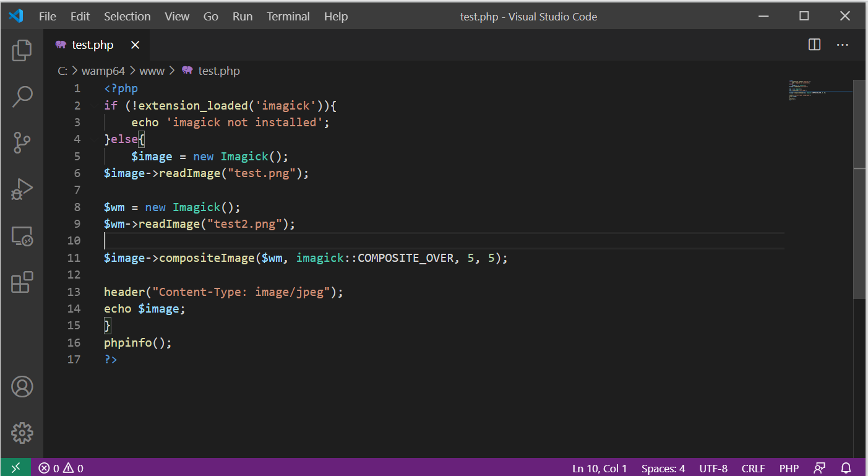868x476 pixels.
Task: Click the Split Editor Right icon
Action: (815, 45)
